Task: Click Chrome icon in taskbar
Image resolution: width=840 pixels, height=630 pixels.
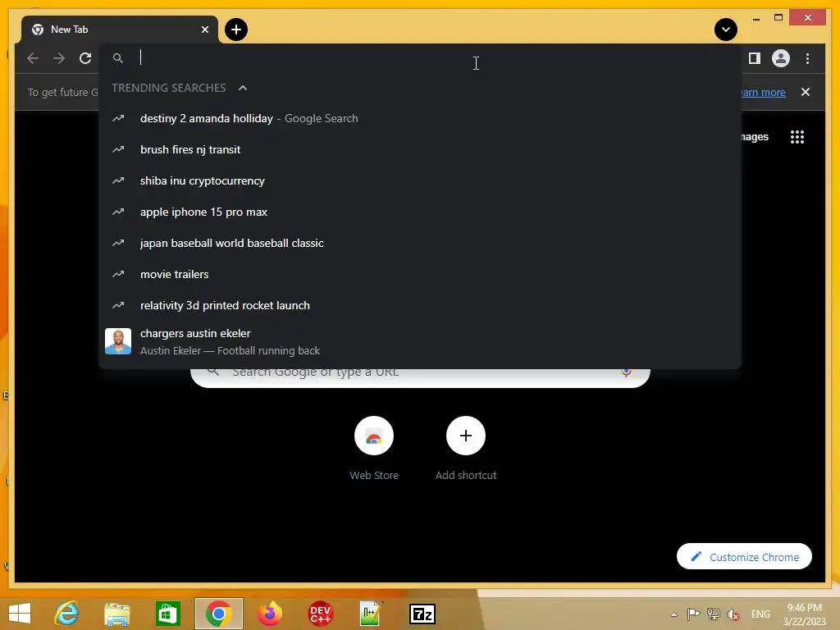Action: (218, 614)
